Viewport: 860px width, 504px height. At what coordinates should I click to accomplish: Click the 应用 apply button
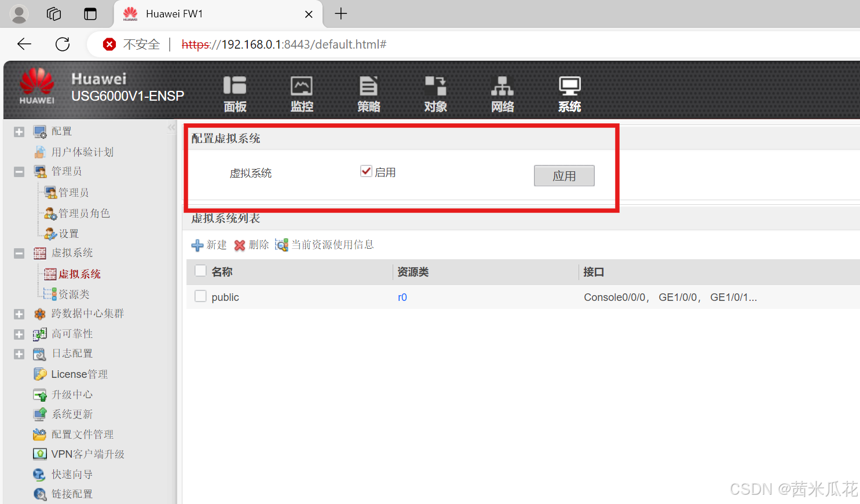point(564,176)
